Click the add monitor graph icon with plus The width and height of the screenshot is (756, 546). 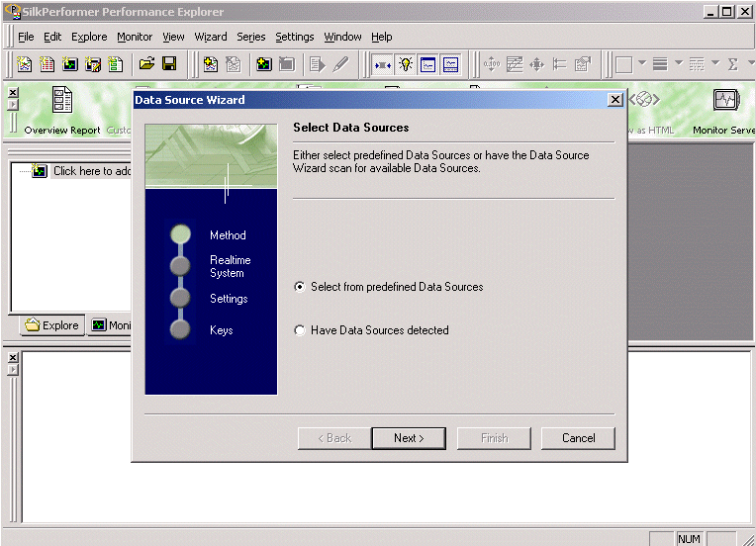264,64
